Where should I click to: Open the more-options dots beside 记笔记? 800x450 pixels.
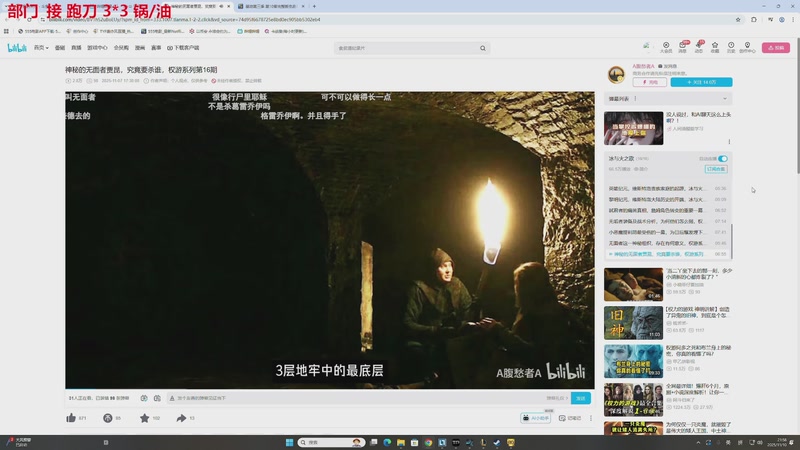pyautogui.click(x=591, y=418)
